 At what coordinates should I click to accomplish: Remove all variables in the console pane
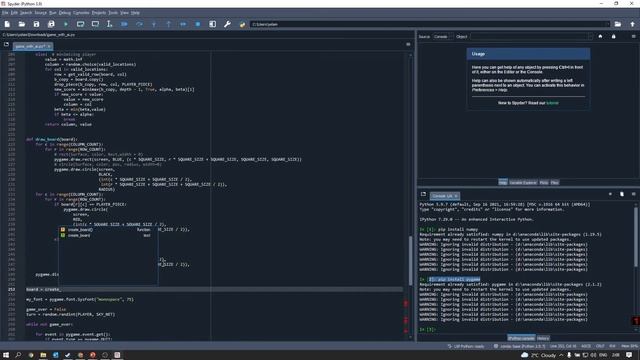[x=622, y=194]
